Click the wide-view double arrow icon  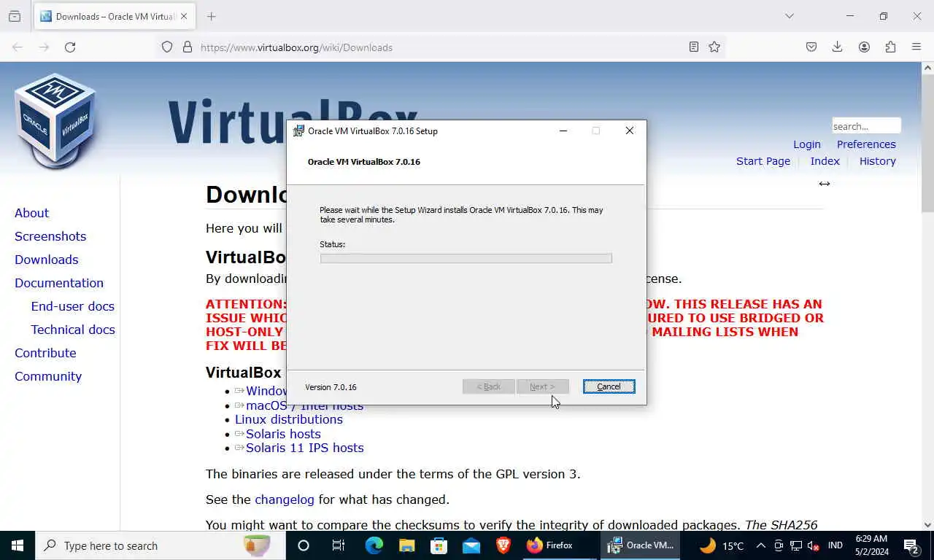825,184
